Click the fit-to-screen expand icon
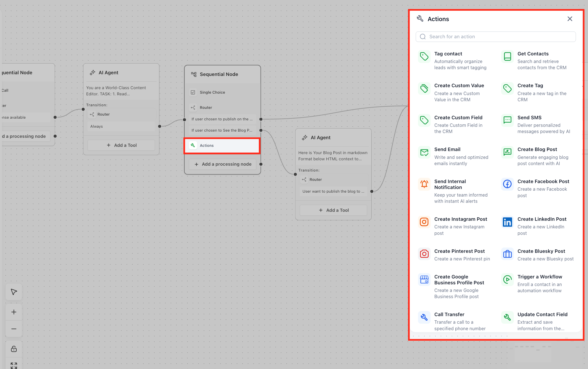Screen dimensions: 588x369 14,365
